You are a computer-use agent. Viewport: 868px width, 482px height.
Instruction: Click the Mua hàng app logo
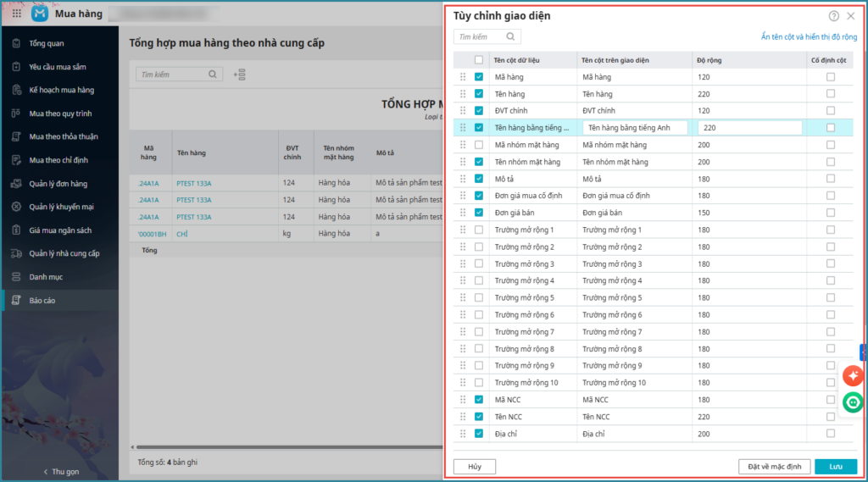pyautogui.click(x=40, y=14)
